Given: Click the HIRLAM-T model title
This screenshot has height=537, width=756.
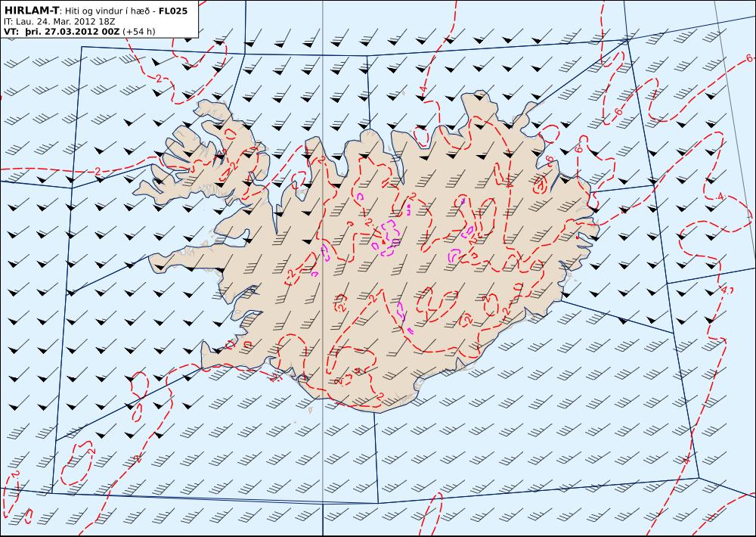Looking at the screenshot, I should point(31,10).
